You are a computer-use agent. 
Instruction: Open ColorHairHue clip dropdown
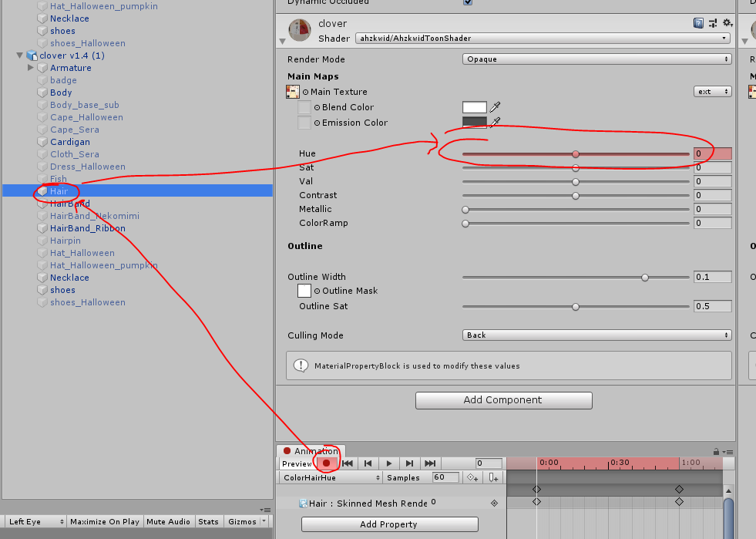(331, 477)
